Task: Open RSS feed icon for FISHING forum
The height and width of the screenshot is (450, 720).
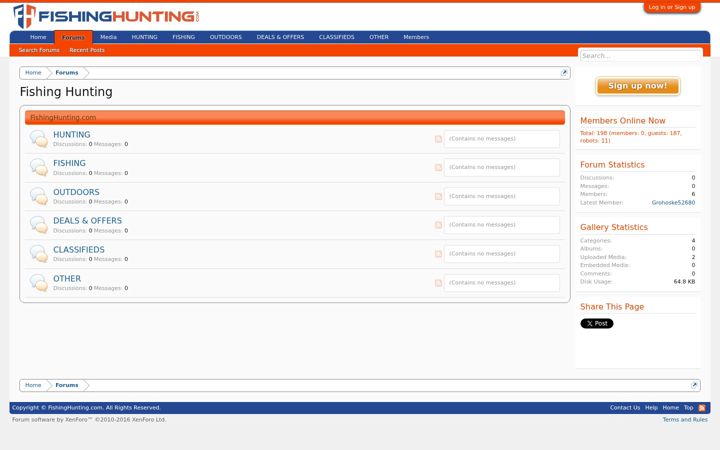Action: click(439, 168)
